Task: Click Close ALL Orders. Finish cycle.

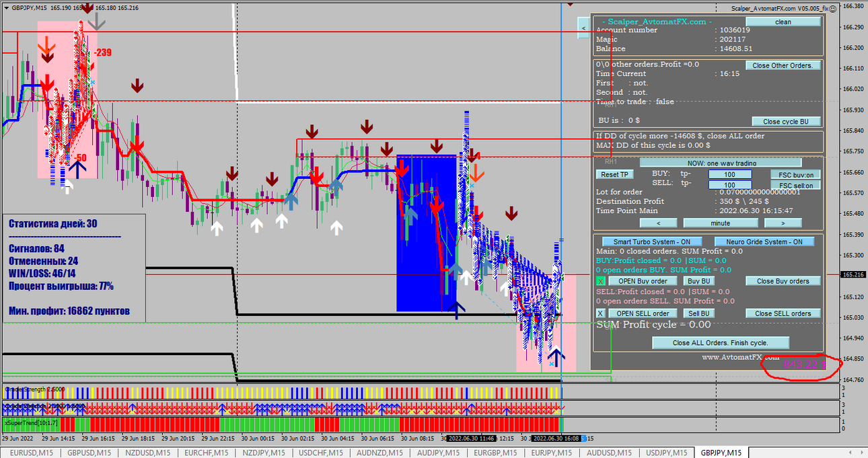Action: click(721, 342)
